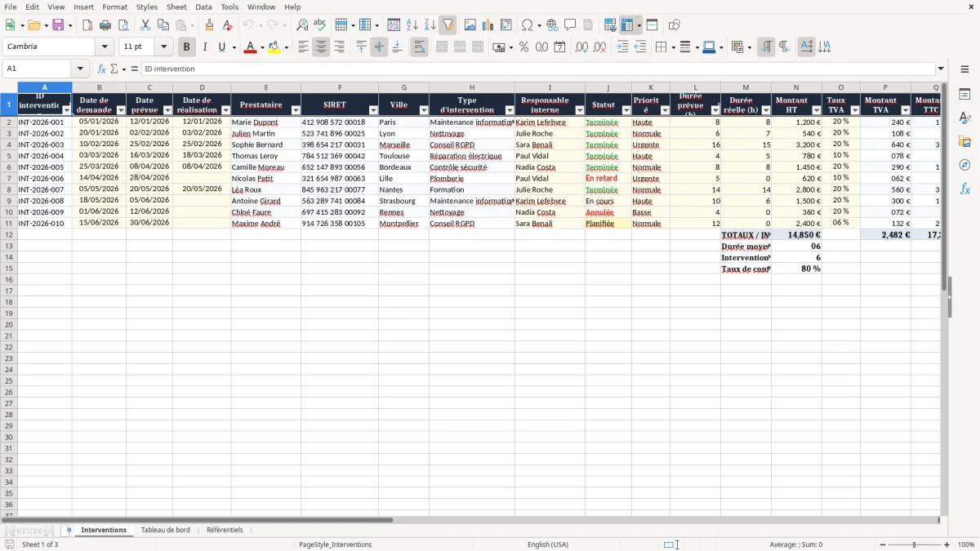This screenshot has width=980, height=551.
Task: Open the Sheet menu
Action: [176, 7]
